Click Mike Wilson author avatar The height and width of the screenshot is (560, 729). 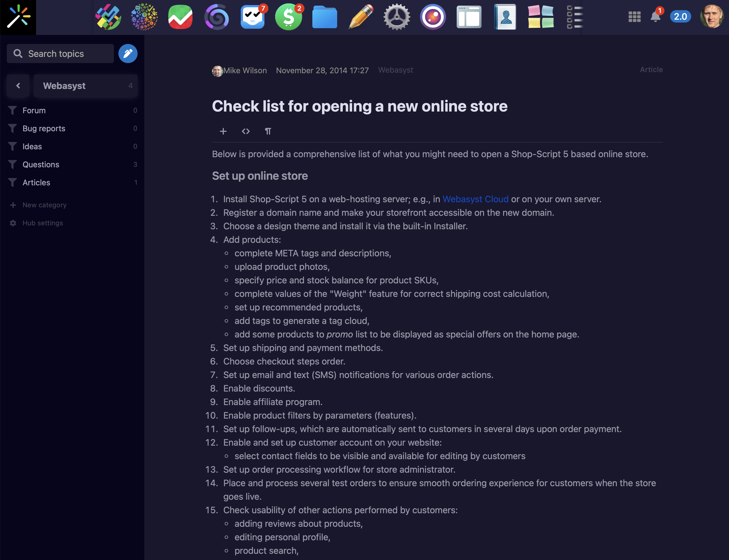(217, 71)
